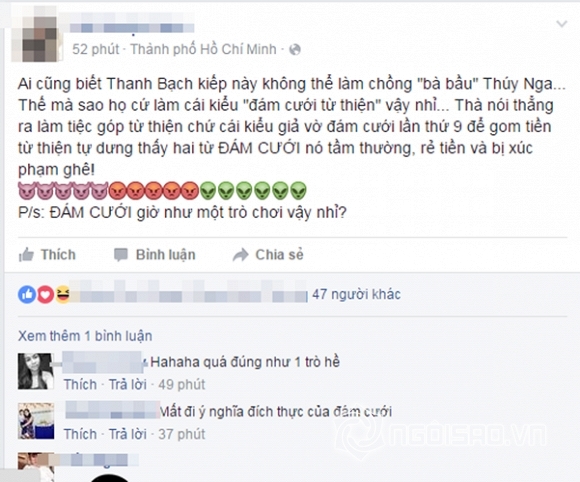
Task: Reply to the Mất đi ý nghĩa comment
Action: [128, 434]
